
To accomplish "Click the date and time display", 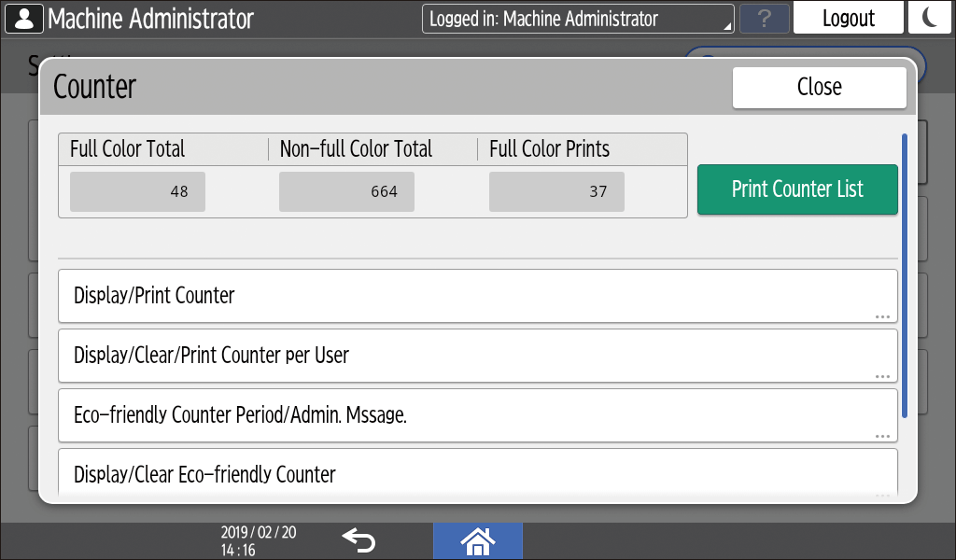I will [x=259, y=540].
